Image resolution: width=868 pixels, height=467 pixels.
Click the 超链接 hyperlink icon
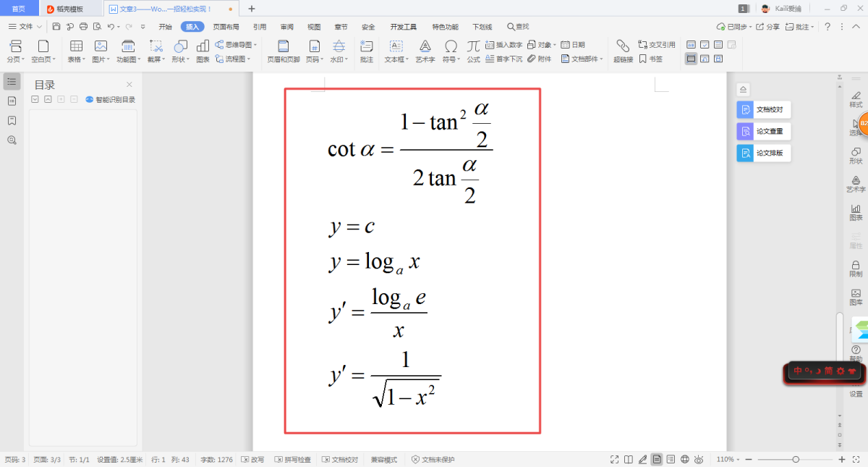(x=623, y=51)
